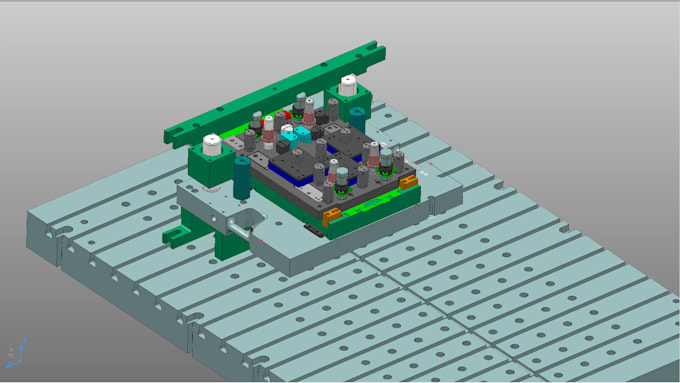Select the rear teal guide pillar
Screen dimensions: 680x383
357,119
